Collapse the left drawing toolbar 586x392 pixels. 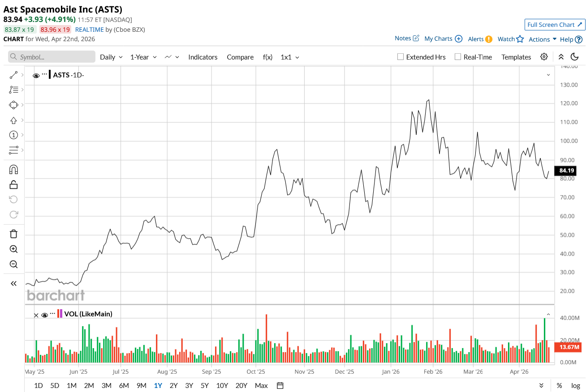(13, 283)
